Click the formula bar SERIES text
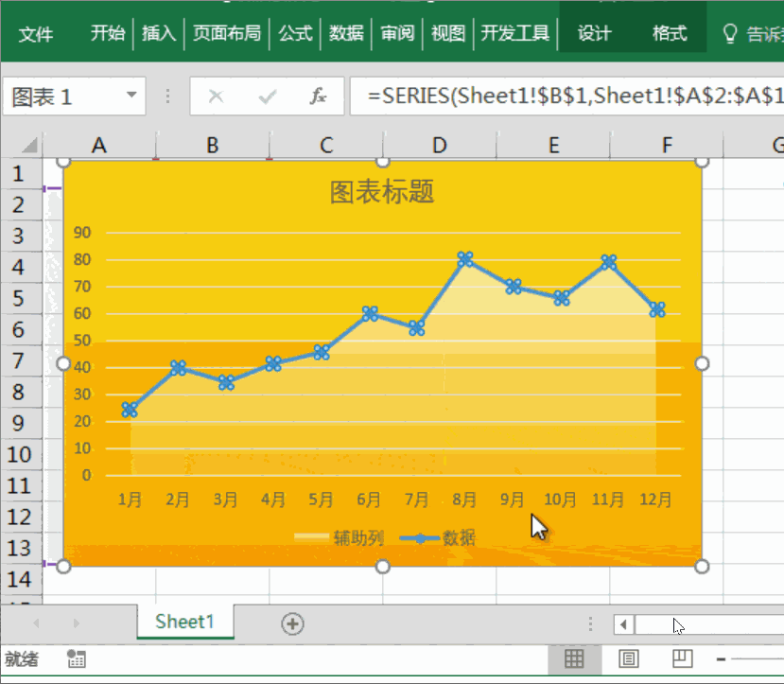 pos(575,96)
